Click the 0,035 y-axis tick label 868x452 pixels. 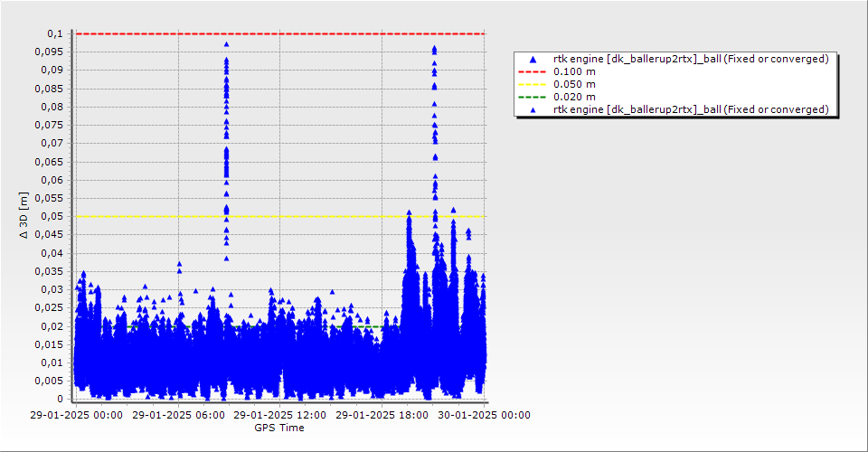coord(49,271)
